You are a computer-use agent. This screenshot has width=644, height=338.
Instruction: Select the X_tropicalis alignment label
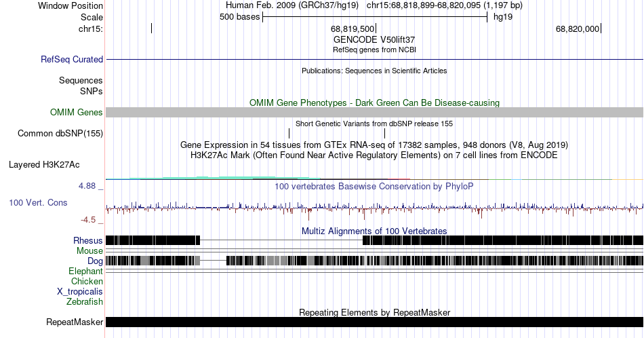pyautogui.click(x=80, y=292)
